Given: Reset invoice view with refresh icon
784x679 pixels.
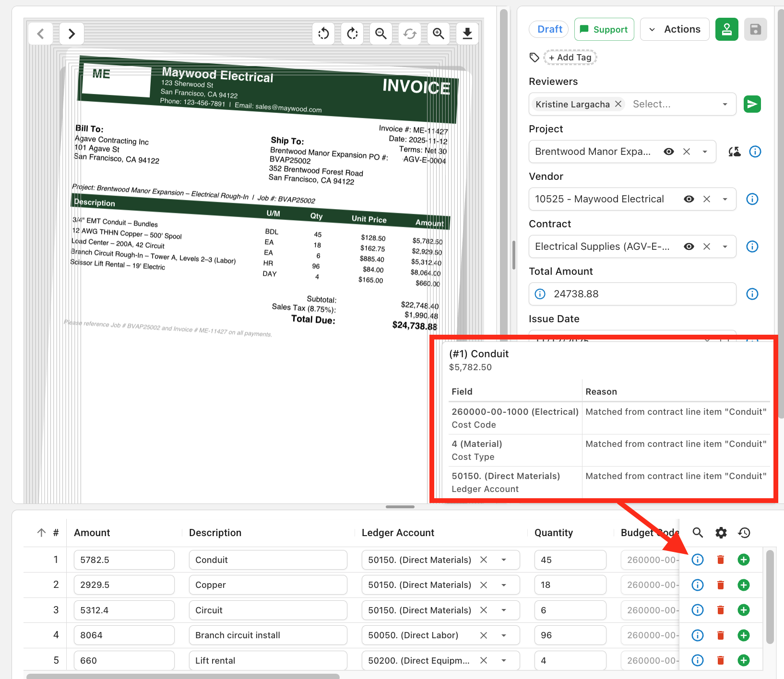Looking at the screenshot, I should [x=410, y=34].
